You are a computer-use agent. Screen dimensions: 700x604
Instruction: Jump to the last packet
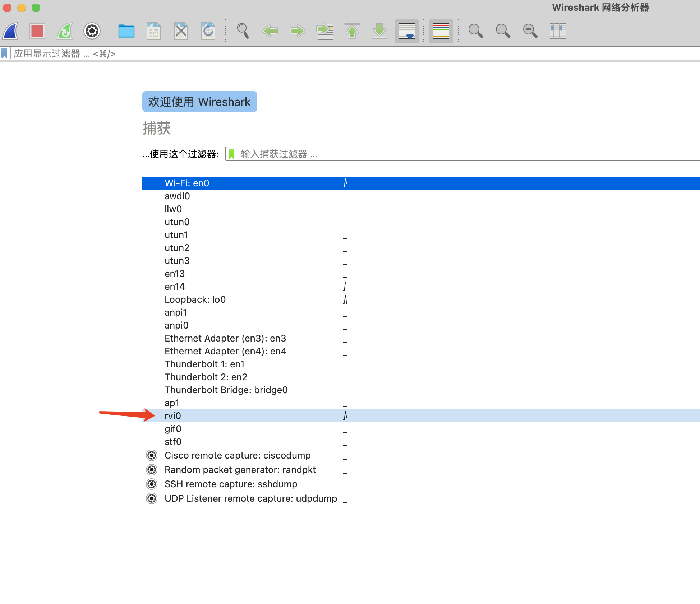click(379, 31)
